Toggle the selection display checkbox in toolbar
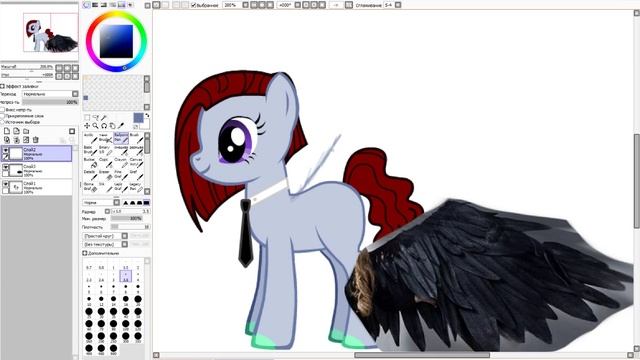Screen dimensions: 640x360 coord(194,5)
